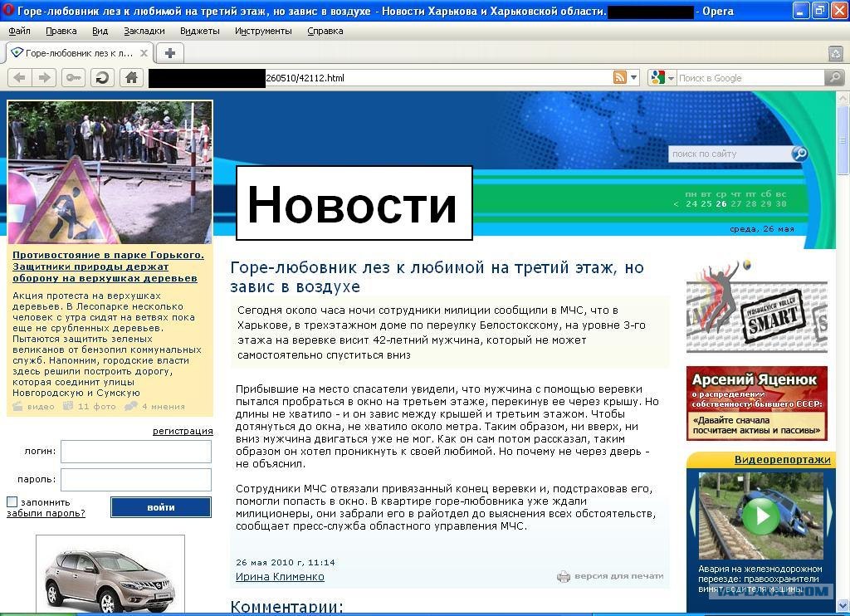
Task: Open the address bar history dropdown arrow
Action: tap(633, 77)
